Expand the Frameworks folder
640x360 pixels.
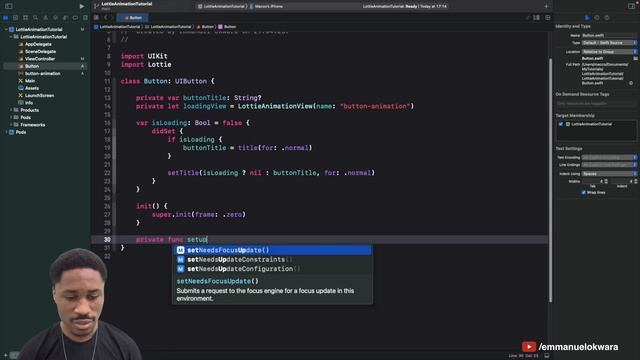coord(11,125)
